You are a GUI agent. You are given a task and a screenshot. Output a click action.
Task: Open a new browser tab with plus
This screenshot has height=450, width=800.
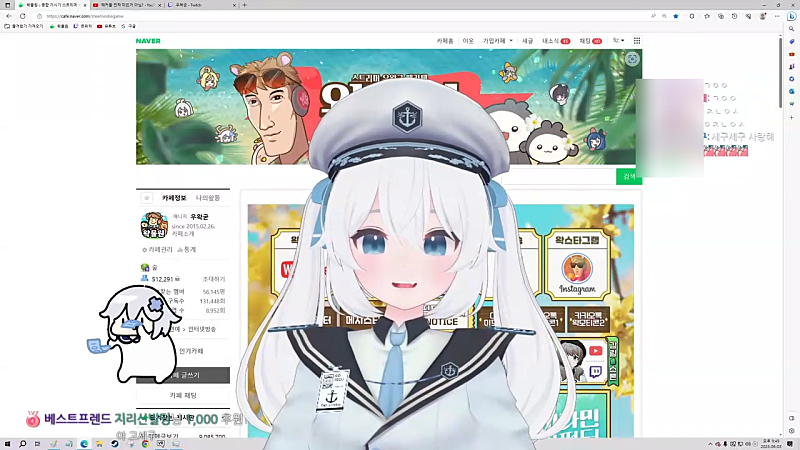click(244, 5)
